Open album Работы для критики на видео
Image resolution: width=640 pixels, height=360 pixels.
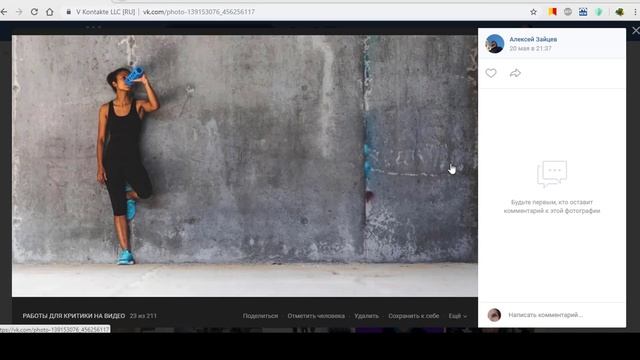tap(74, 316)
